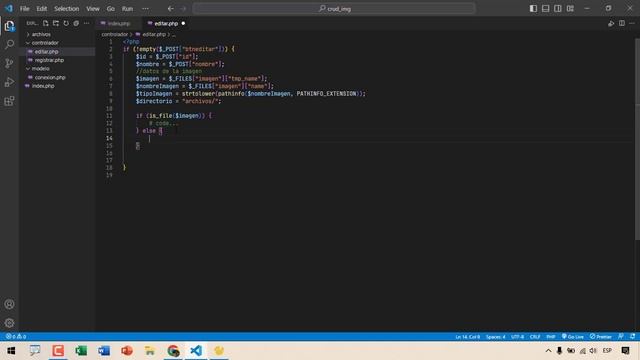Click the editor vertical scrollbar
Screen dimensions: 640x360
(637, 139)
